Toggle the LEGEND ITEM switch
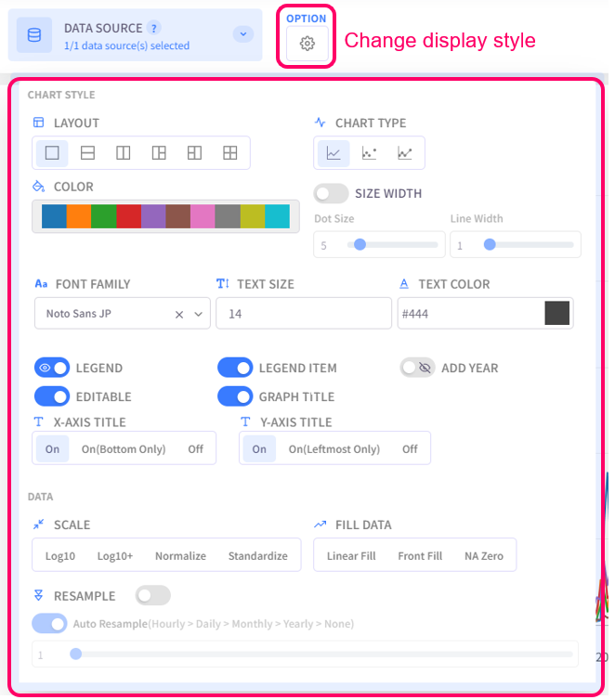Screen dimensions: 615x700 coord(235,368)
